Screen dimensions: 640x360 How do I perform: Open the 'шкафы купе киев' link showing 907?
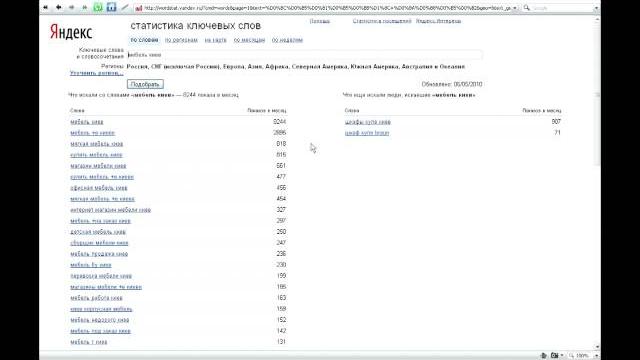[x=368, y=122]
